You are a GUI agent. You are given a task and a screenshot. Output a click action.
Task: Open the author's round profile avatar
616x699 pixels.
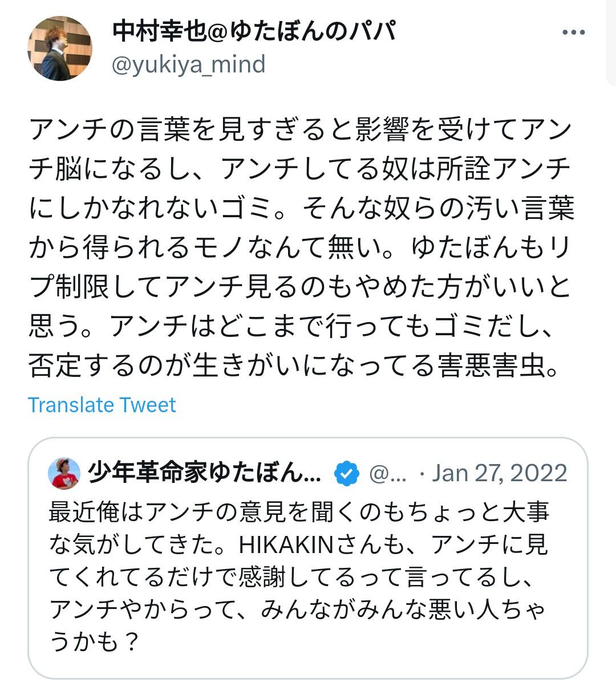(x=60, y=48)
